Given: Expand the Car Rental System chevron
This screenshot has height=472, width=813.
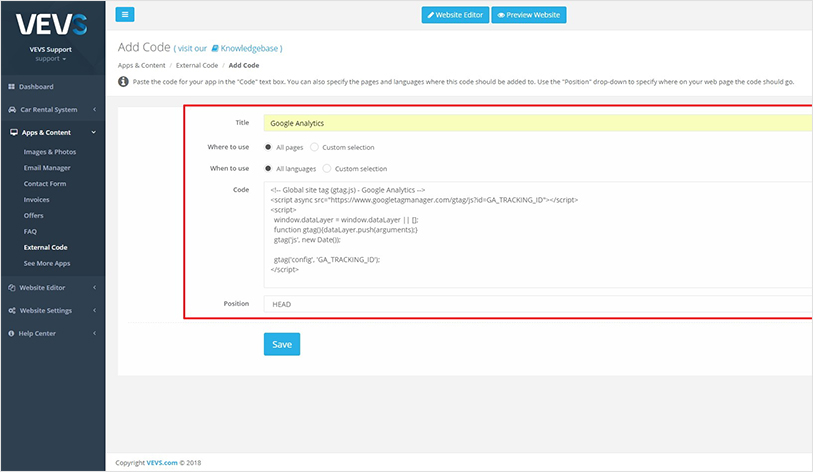Looking at the screenshot, I should tap(94, 109).
